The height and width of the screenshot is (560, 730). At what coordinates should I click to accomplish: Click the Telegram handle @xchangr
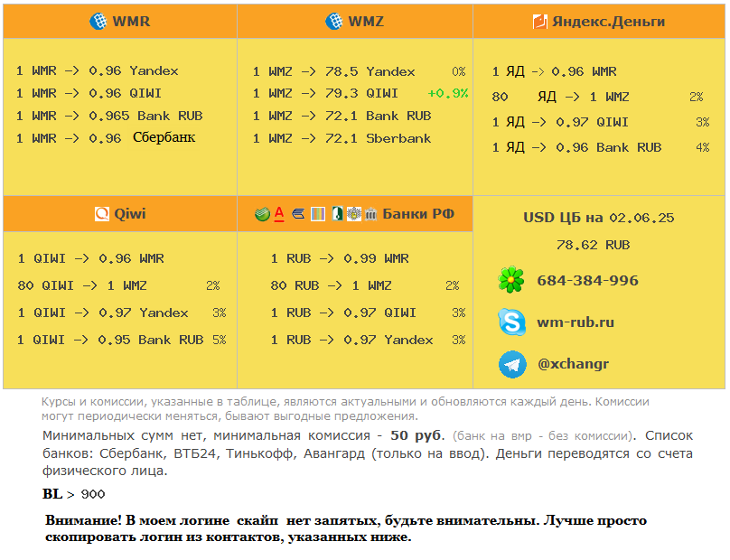pos(573,364)
